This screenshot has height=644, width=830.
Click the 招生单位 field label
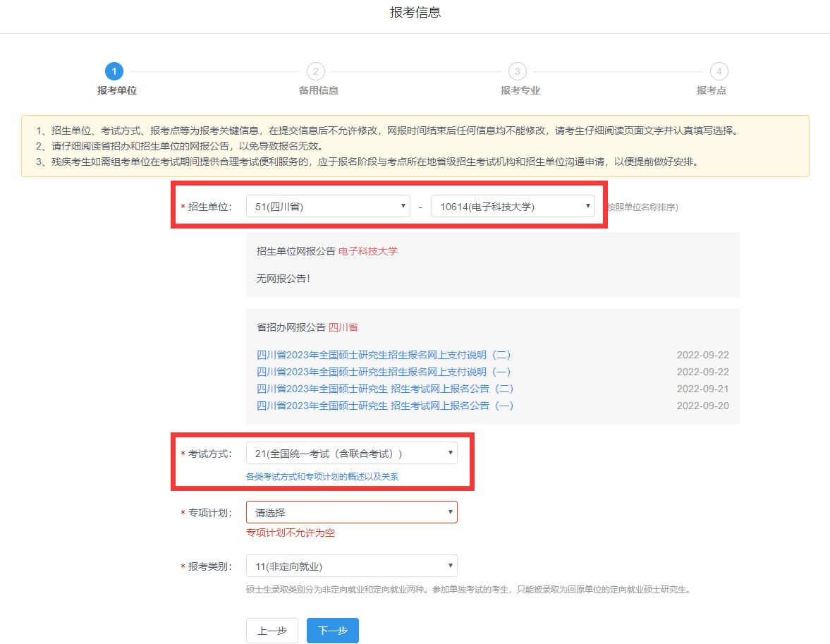(x=209, y=207)
